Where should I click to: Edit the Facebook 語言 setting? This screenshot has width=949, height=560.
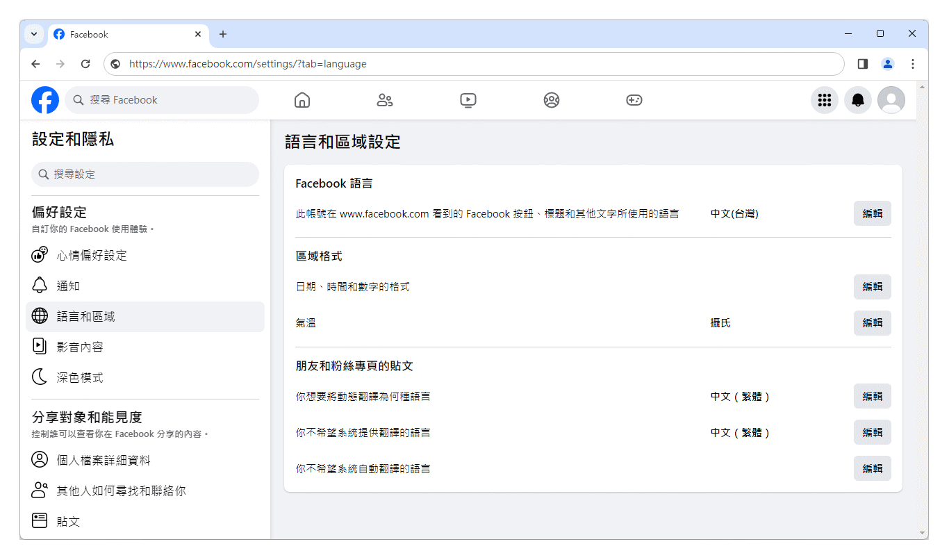[873, 214]
